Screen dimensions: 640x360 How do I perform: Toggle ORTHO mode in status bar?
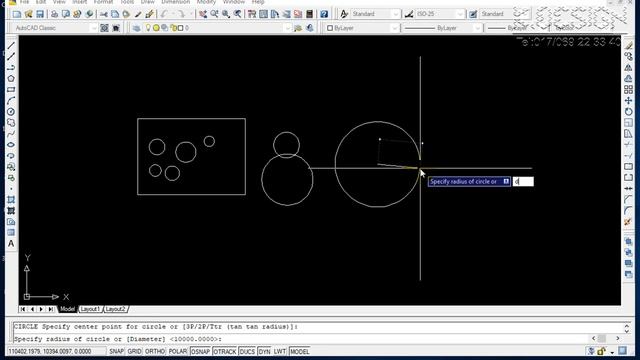(x=155, y=351)
